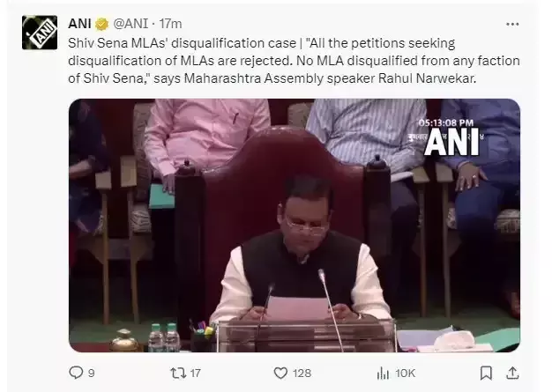Open the repost arrows icon
The image size is (552, 392).
178,373
